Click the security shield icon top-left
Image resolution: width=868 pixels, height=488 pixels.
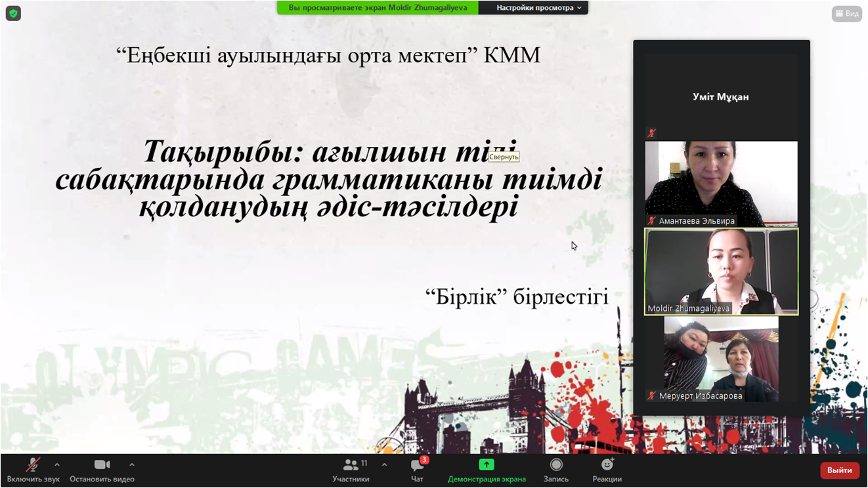pos(13,13)
